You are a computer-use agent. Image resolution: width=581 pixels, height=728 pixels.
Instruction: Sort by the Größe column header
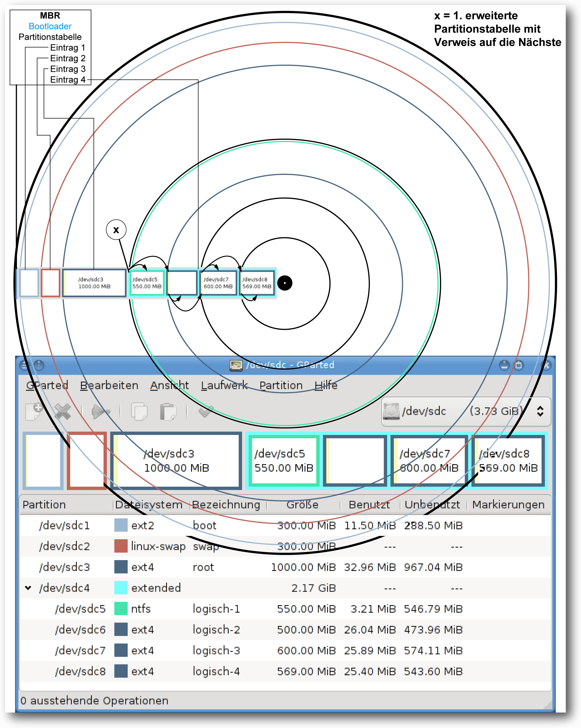click(x=303, y=505)
